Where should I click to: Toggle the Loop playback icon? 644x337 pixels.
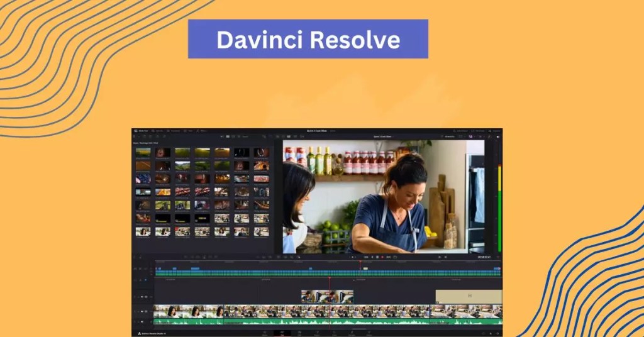pos(395,257)
